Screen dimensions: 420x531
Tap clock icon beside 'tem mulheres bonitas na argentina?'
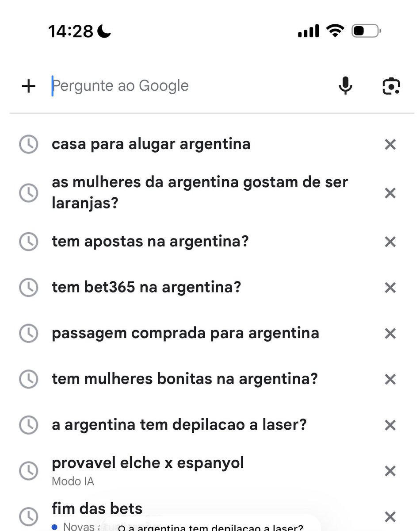[x=29, y=379]
